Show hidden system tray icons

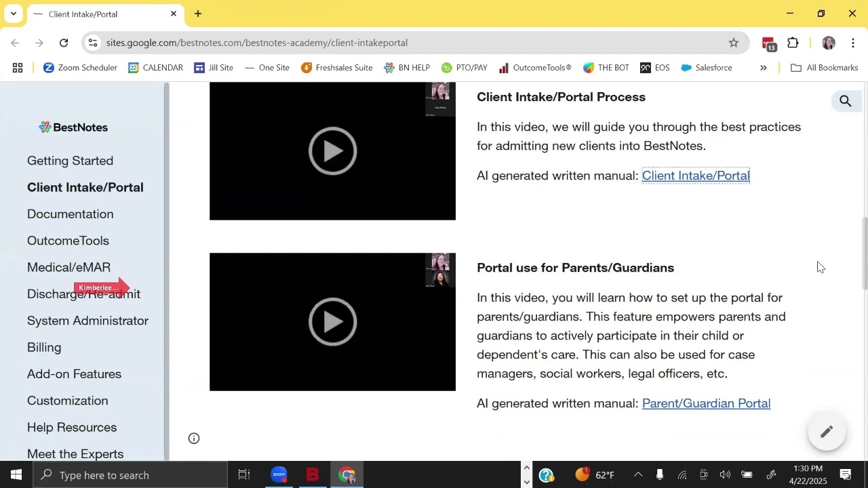pyautogui.click(x=637, y=475)
